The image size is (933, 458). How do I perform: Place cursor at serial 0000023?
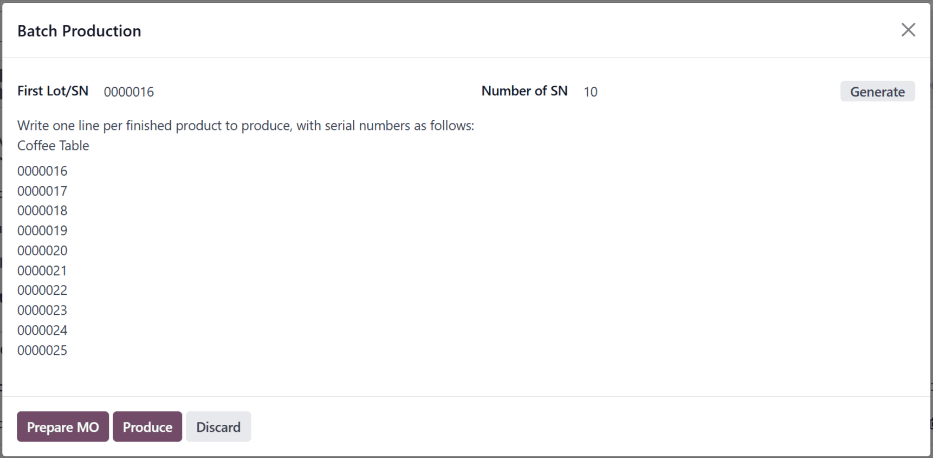click(43, 311)
